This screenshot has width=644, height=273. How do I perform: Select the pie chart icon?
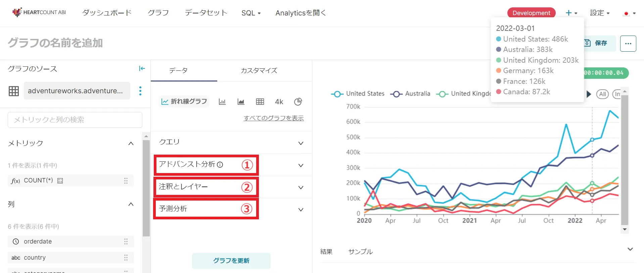pyautogui.click(x=298, y=102)
